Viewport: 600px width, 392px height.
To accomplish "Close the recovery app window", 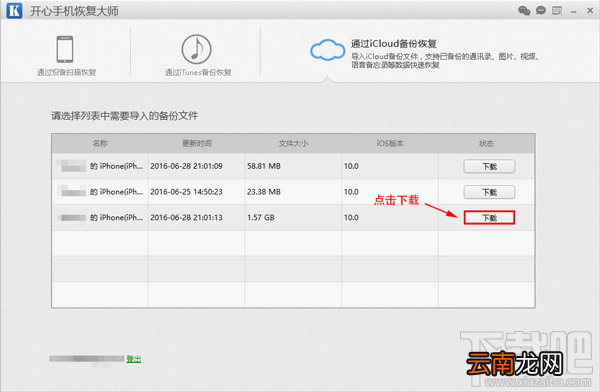I will (x=590, y=11).
